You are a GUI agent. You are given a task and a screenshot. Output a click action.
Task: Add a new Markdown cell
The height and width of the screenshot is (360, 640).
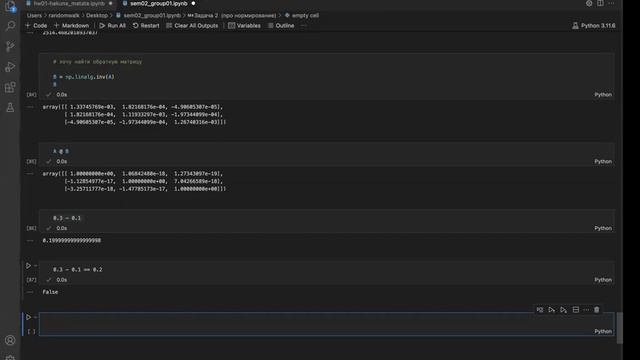[71, 26]
